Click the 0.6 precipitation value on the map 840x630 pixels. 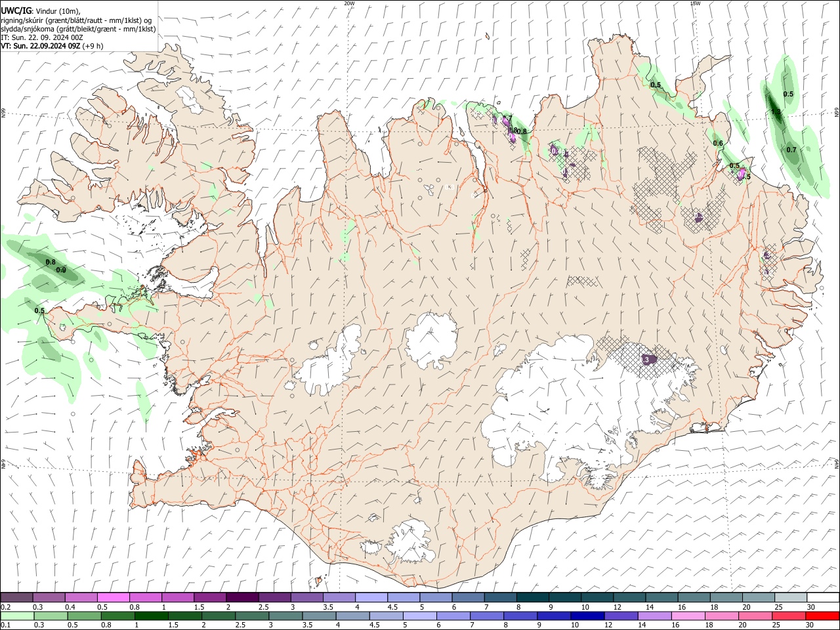[718, 144]
